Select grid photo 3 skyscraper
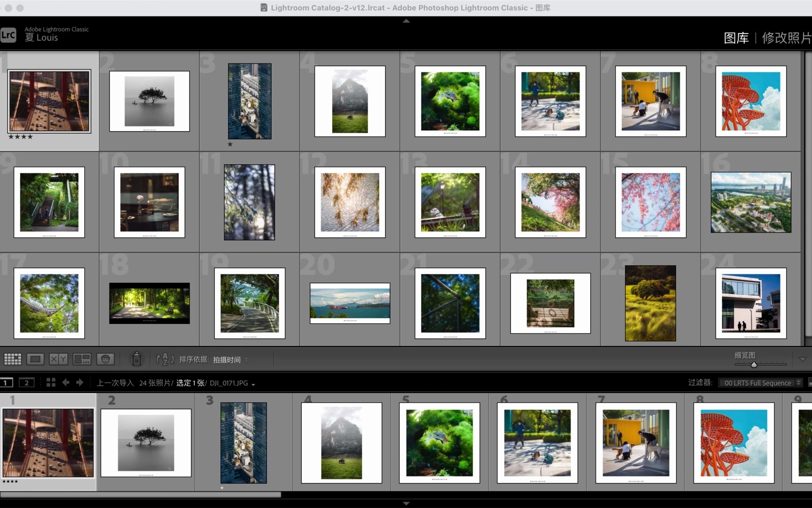The image size is (812, 508). [250, 101]
